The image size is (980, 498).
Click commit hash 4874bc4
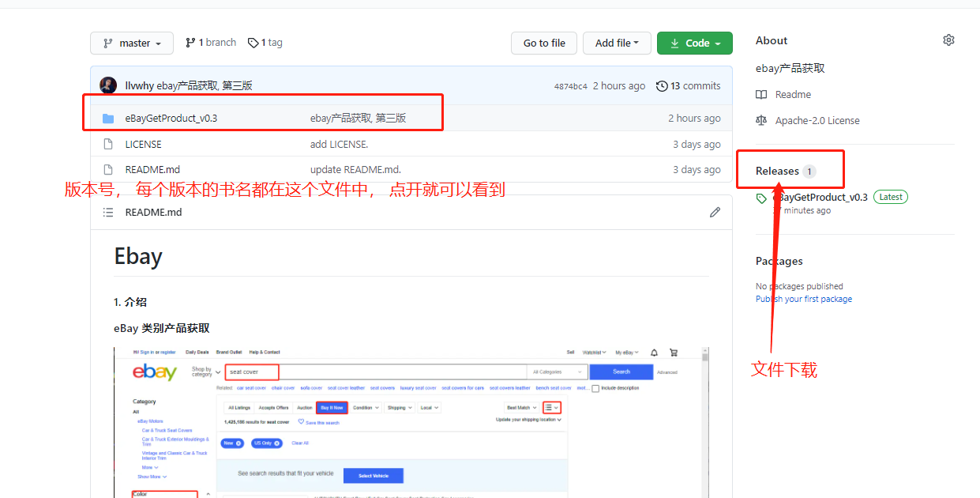[570, 85]
